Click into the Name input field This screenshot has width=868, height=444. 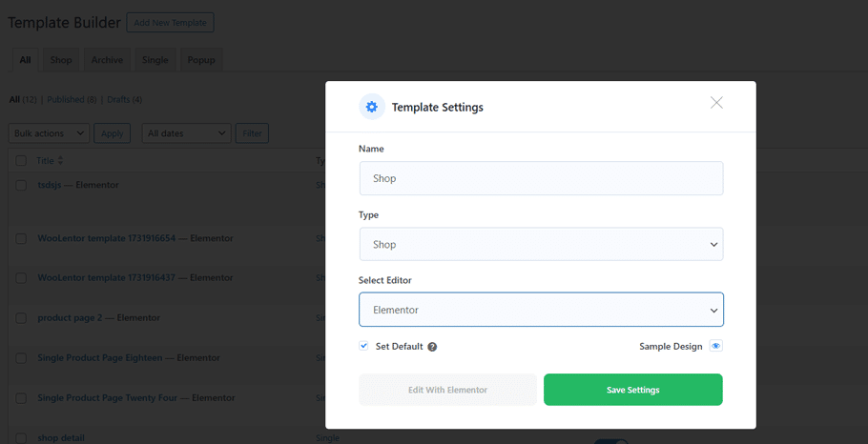click(541, 178)
